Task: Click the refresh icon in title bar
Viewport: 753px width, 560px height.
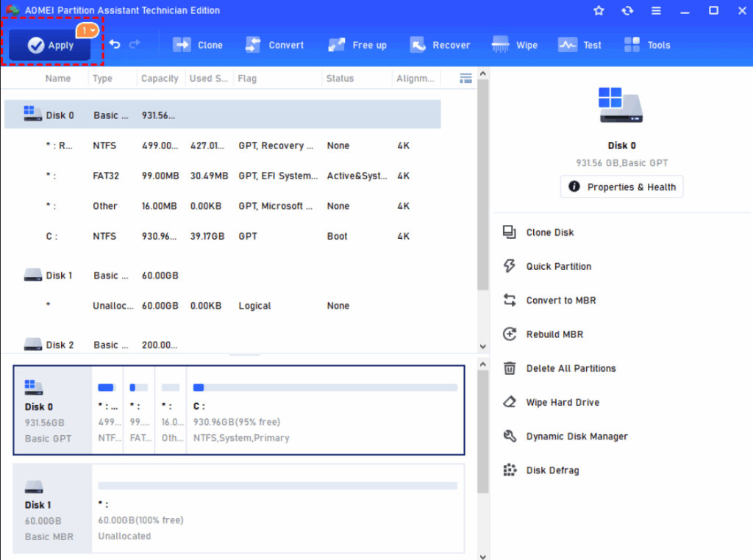Action: tap(627, 10)
